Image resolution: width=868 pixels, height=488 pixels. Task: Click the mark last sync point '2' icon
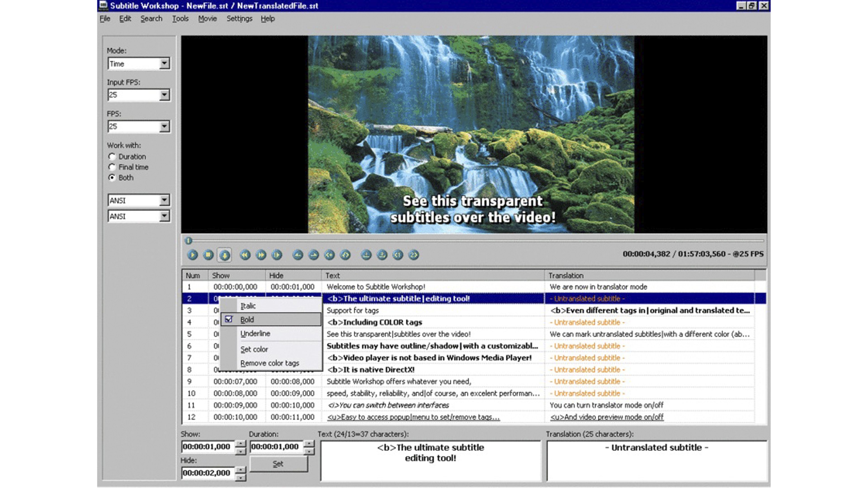pyautogui.click(x=382, y=255)
